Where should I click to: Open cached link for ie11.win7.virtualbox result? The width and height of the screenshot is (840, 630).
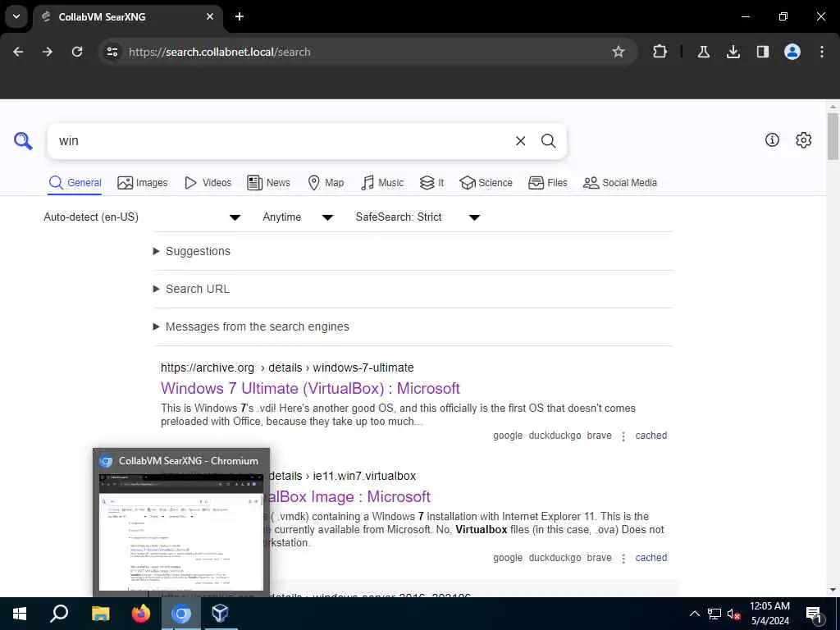pyautogui.click(x=651, y=558)
